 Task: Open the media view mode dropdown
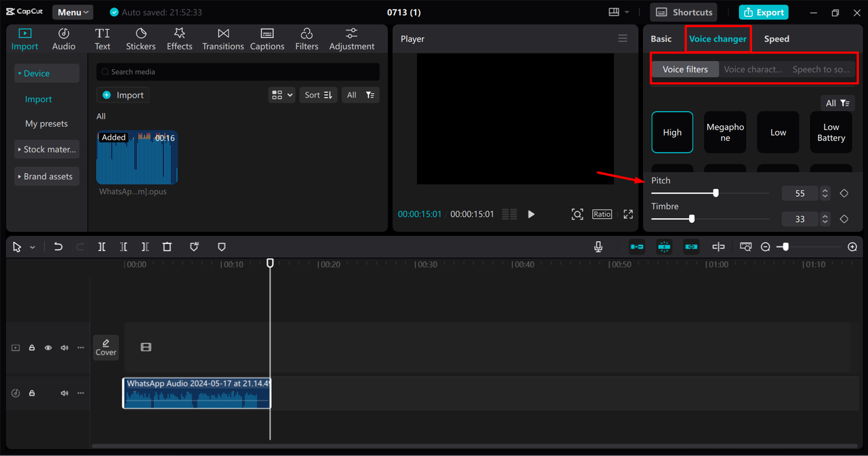pyautogui.click(x=282, y=95)
